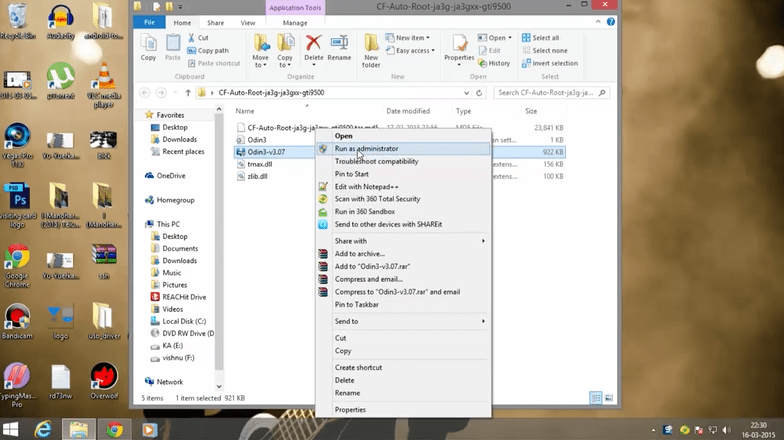Open Overwolf desktop shortcut
Viewport: 784px width, 440px height.
pyautogui.click(x=104, y=382)
